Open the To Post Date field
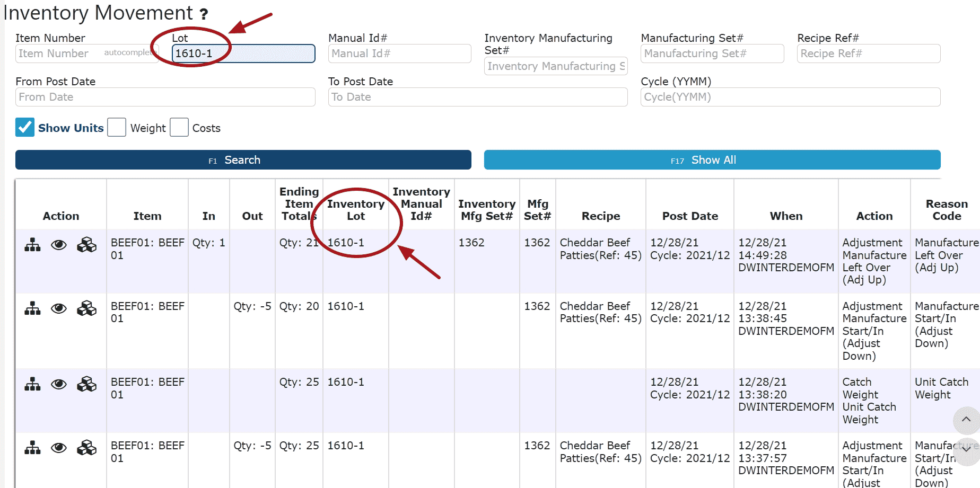The height and width of the screenshot is (488, 980). coord(478,97)
